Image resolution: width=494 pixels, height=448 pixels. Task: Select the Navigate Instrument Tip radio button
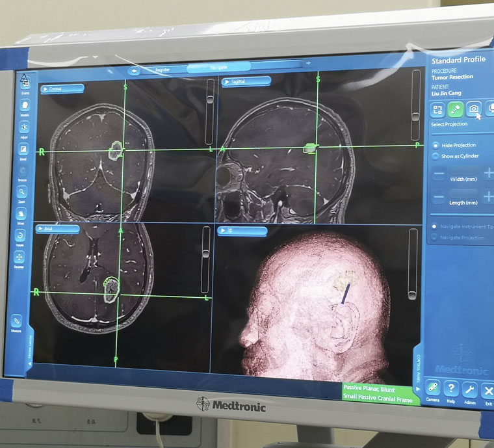click(x=434, y=226)
